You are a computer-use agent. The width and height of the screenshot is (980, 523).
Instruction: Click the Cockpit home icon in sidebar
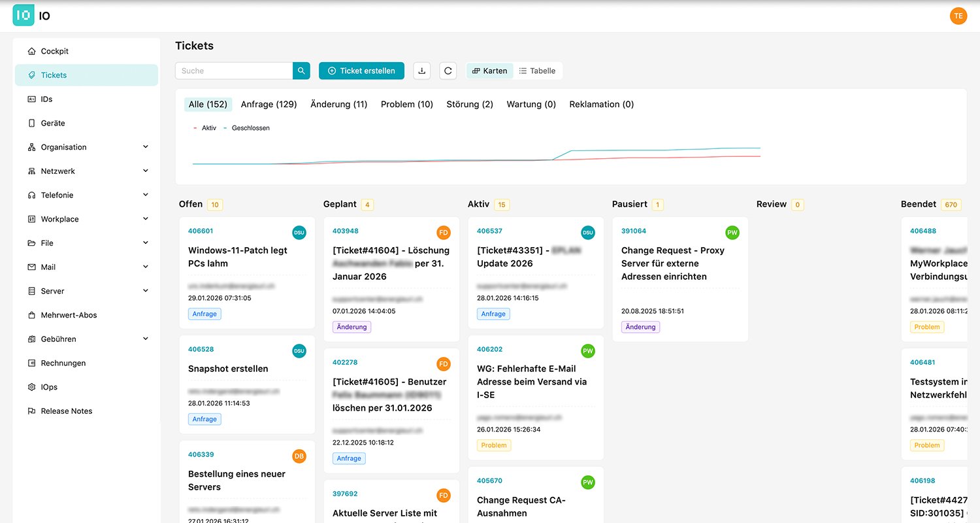(x=31, y=51)
